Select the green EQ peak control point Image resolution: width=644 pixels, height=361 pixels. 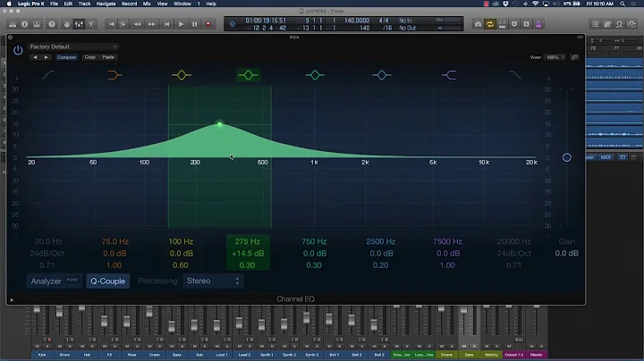pyautogui.click(x=220, y=124)
